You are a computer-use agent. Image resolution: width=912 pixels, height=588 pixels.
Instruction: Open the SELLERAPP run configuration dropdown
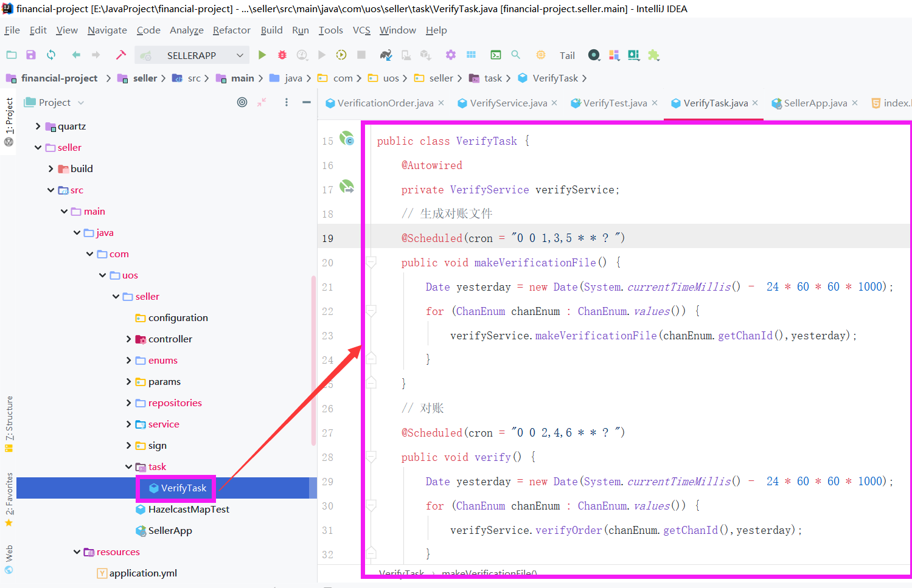(239, 55)
